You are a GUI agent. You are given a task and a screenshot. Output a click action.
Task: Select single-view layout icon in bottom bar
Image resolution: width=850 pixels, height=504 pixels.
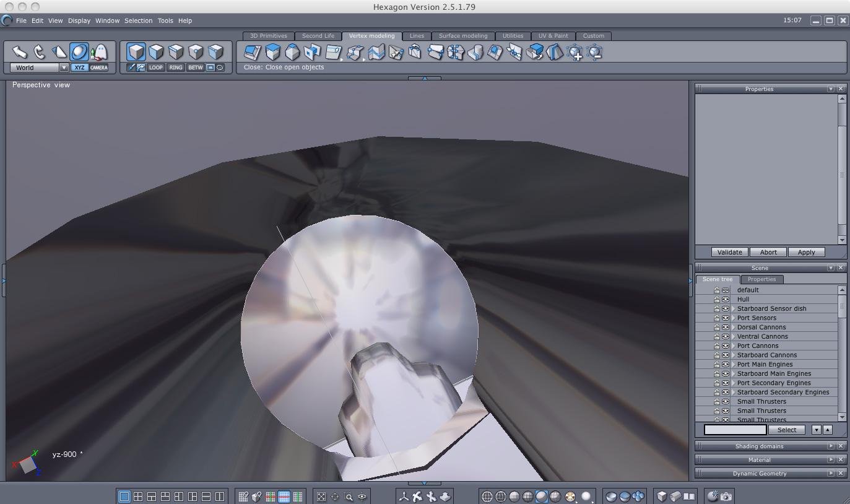click(124, 496)
